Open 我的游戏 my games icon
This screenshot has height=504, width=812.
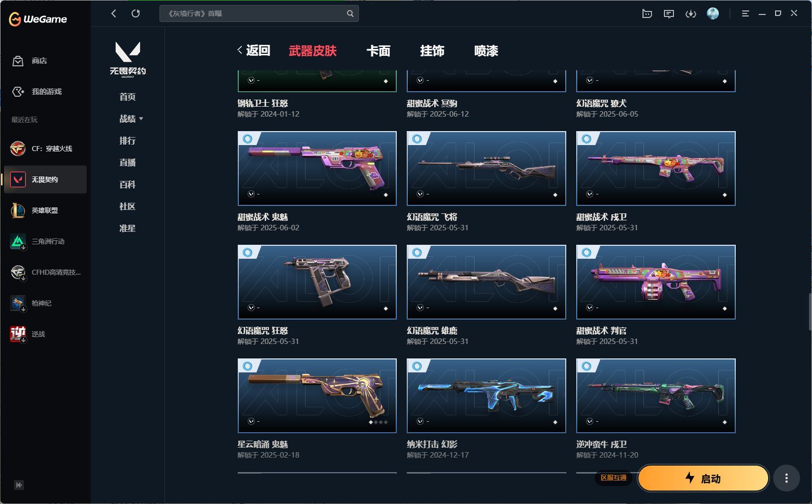[x=18, y=92]
